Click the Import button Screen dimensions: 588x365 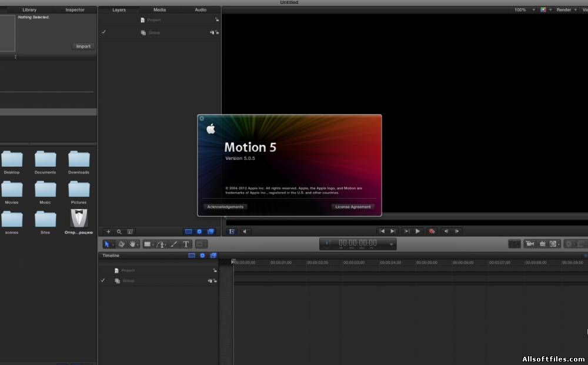83,46
